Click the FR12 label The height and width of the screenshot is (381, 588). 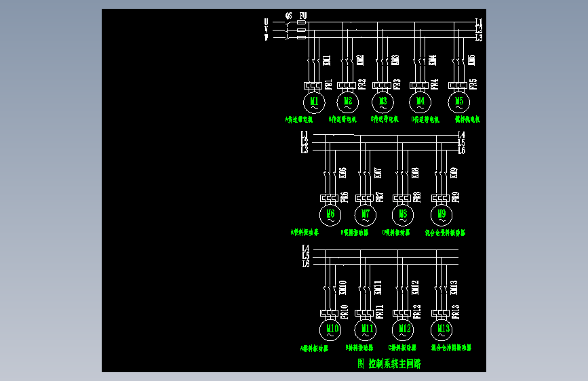(416, 312)
